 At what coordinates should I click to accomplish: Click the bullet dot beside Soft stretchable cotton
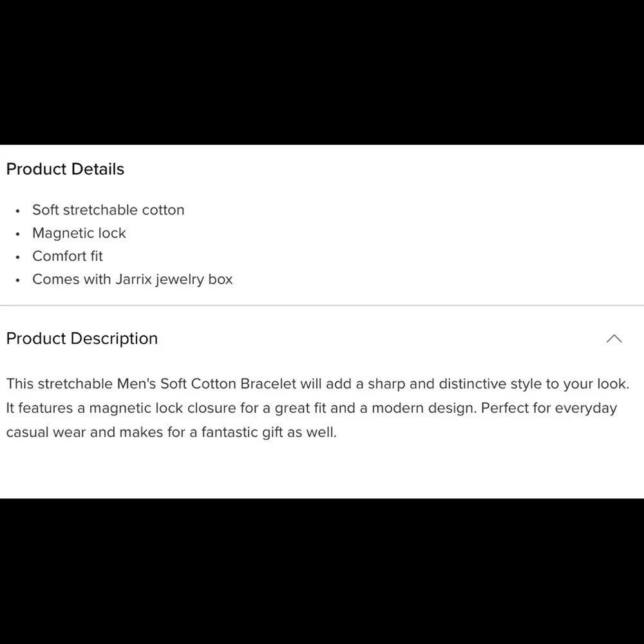[x=18, y=211]
